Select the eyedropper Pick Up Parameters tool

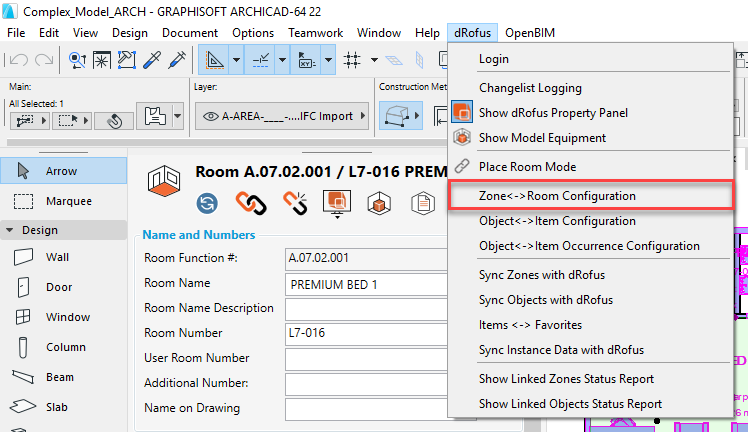click(153, 60)
